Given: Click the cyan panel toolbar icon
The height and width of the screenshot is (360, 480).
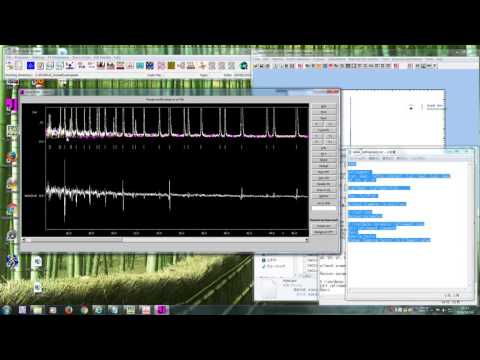Looking at the screenshot, I should (x=140, y=66).
